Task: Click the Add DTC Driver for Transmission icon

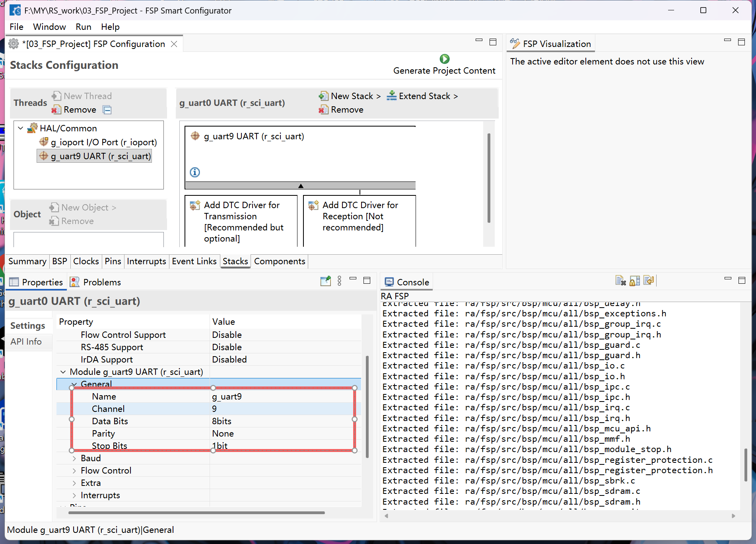Action: click(x=195, y=205)
